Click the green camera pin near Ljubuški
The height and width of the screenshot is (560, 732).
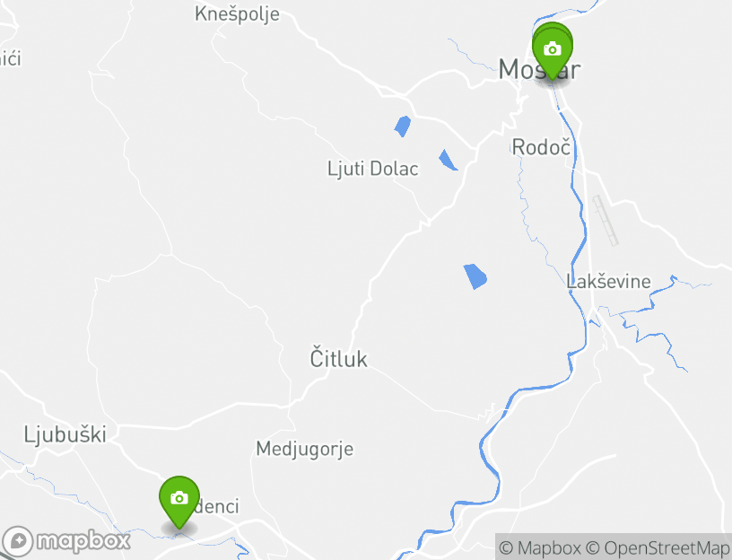[x=179, y=501]
